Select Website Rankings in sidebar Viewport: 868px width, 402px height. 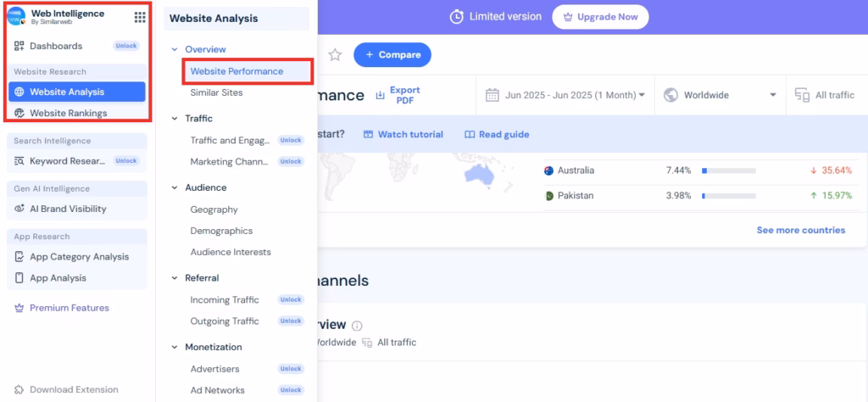68,113
